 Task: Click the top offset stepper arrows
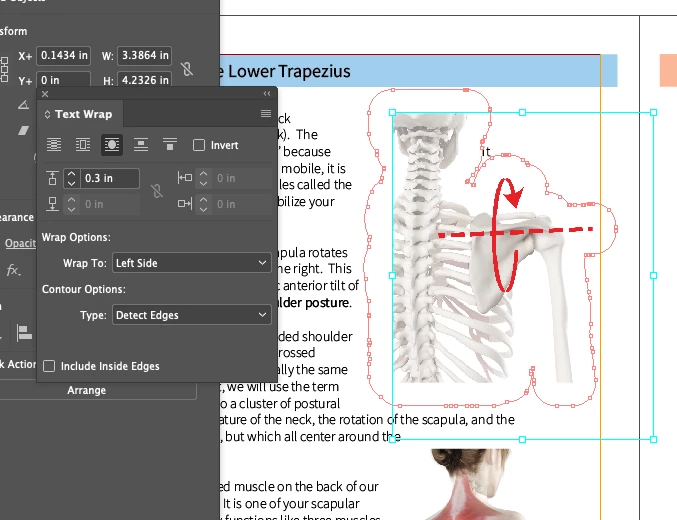click(x=72, y=178)
